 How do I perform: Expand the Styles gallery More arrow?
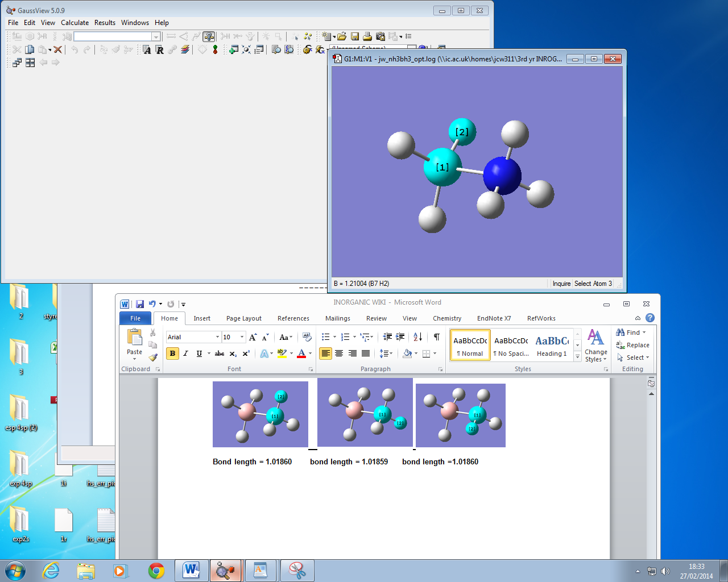click(x=578, y=357)
